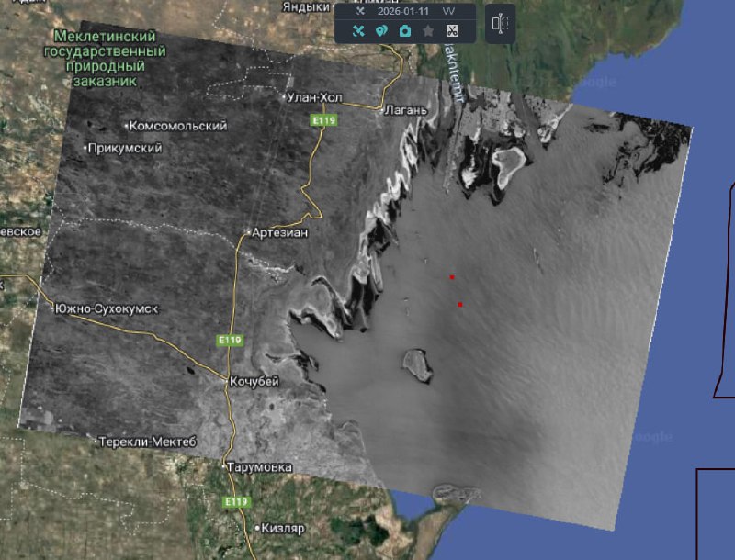Click the teal map pins icon

381,31
